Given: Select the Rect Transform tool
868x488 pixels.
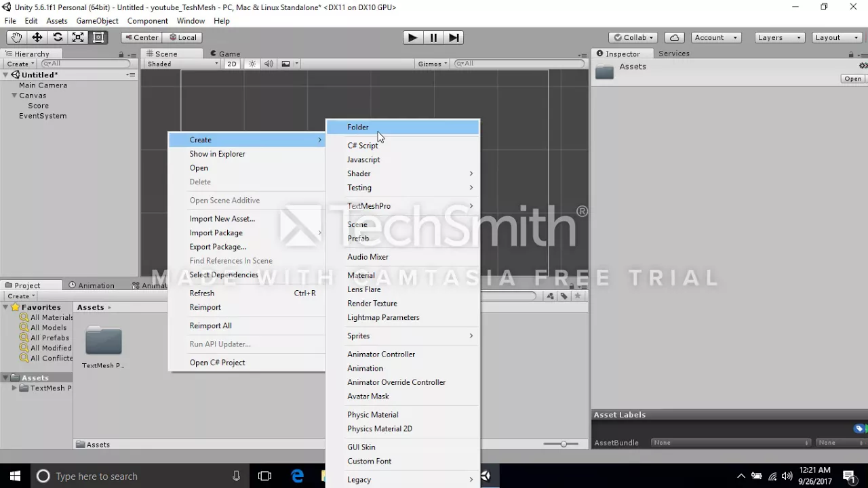Looking at the screenshot, I should pos(98,37).
